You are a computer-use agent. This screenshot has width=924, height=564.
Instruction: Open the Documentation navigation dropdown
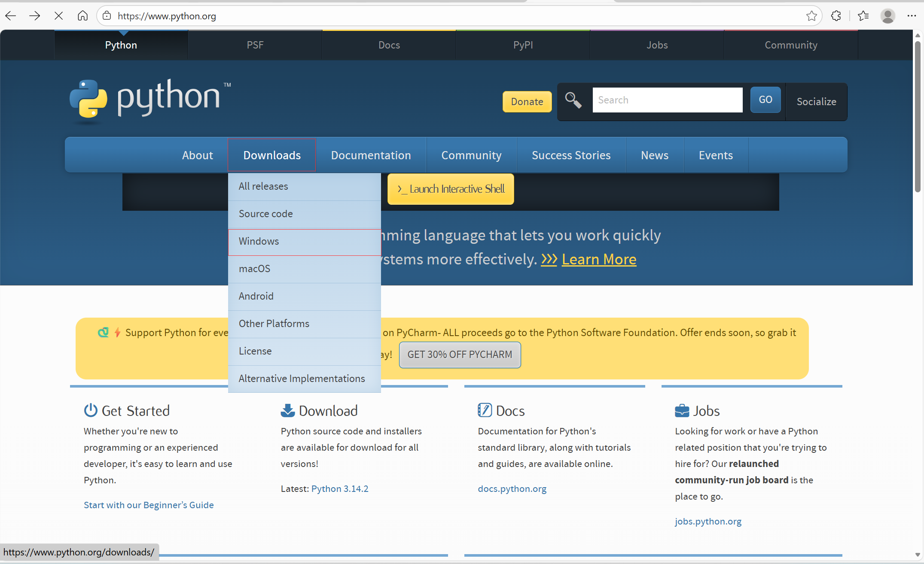(x=371, y=155)
